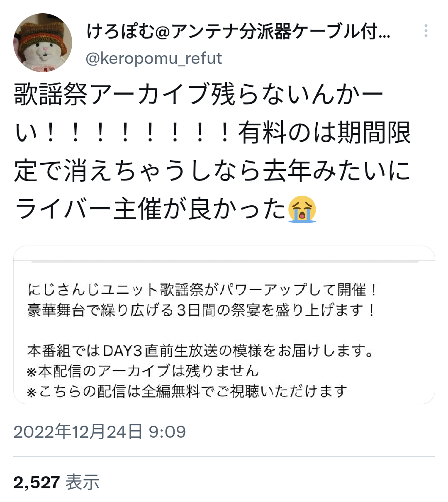The image size is (448, 502).
Task: Tap the image line 本番組ではDAY3直前生放送
Action: click(200, 351)
